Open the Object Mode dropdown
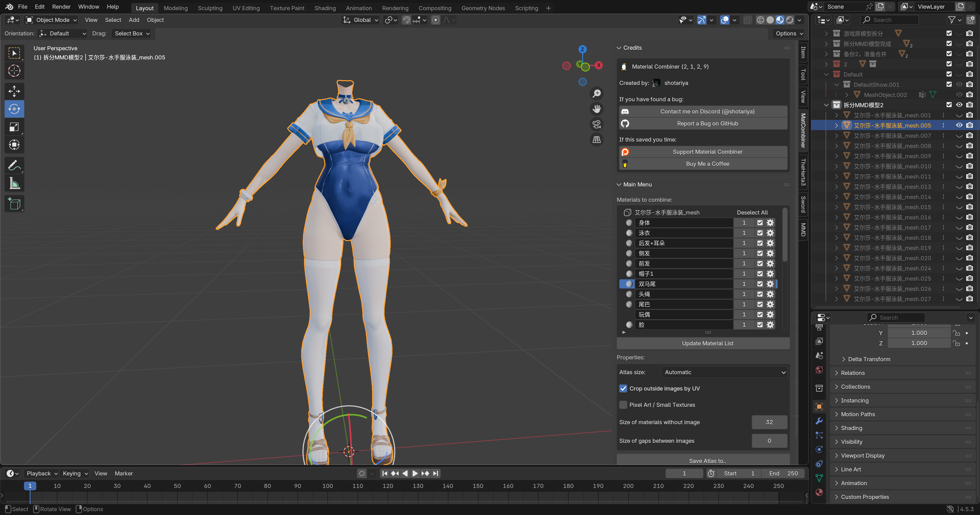Viewport: 980px width, 515px height. click(x=51, y=20)
